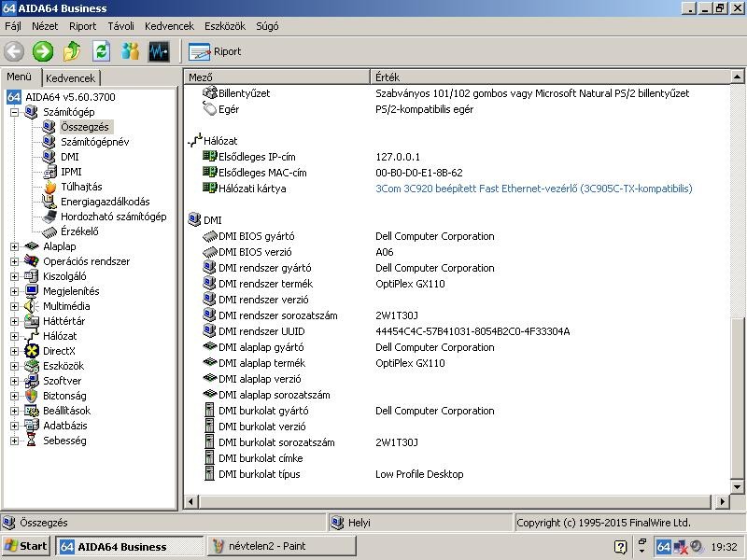Select the Energiagazdálkodás tree icon

pos(49,202)
